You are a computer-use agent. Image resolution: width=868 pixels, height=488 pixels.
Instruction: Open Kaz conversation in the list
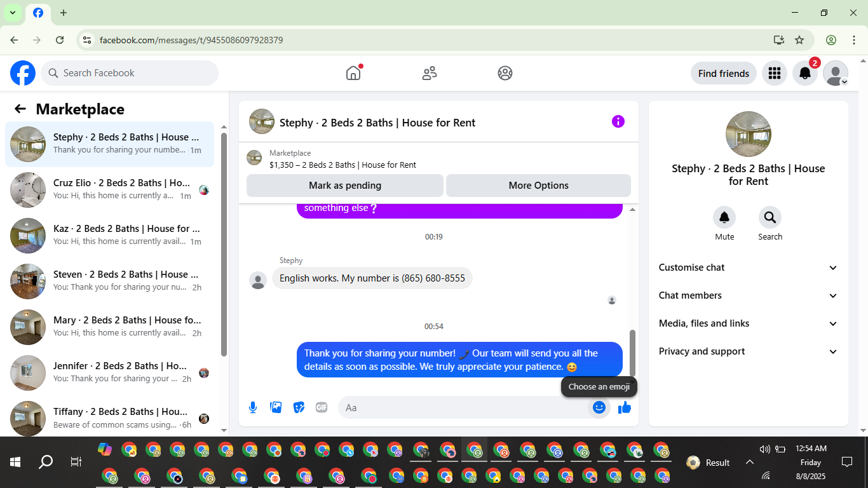110,236
